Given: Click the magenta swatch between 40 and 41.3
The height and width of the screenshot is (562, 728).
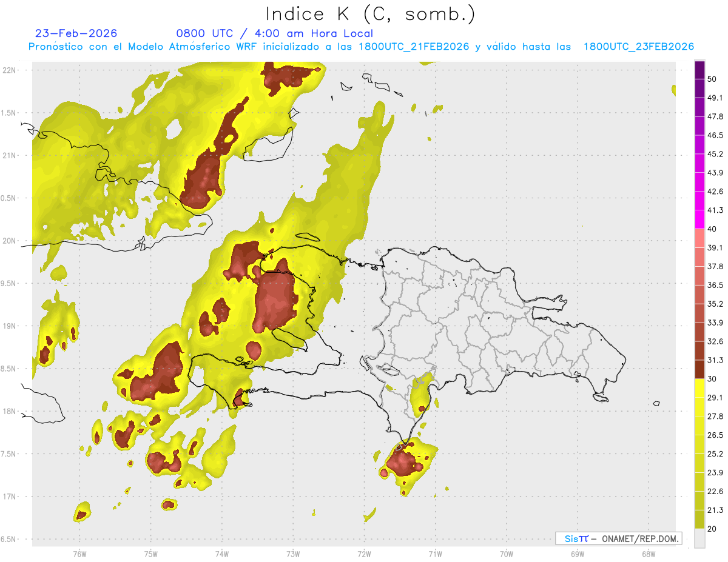Looking at the screenshot, I should [x=699, y=219].
